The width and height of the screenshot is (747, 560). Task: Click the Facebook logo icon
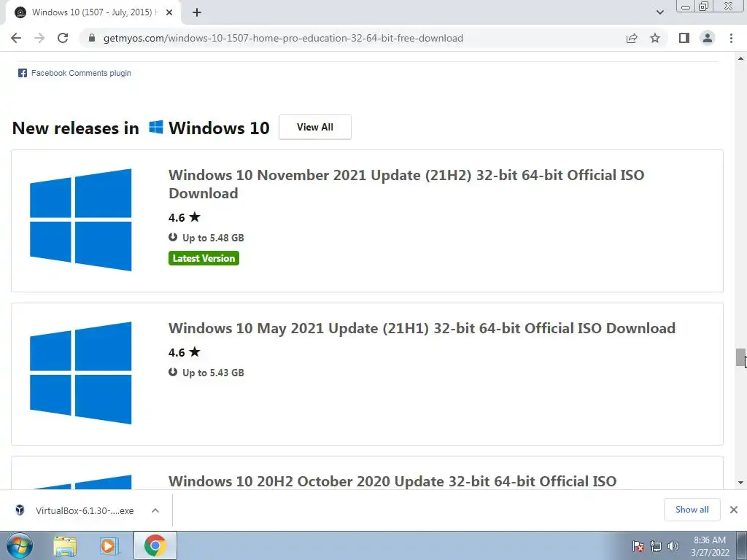coord(23,73)
